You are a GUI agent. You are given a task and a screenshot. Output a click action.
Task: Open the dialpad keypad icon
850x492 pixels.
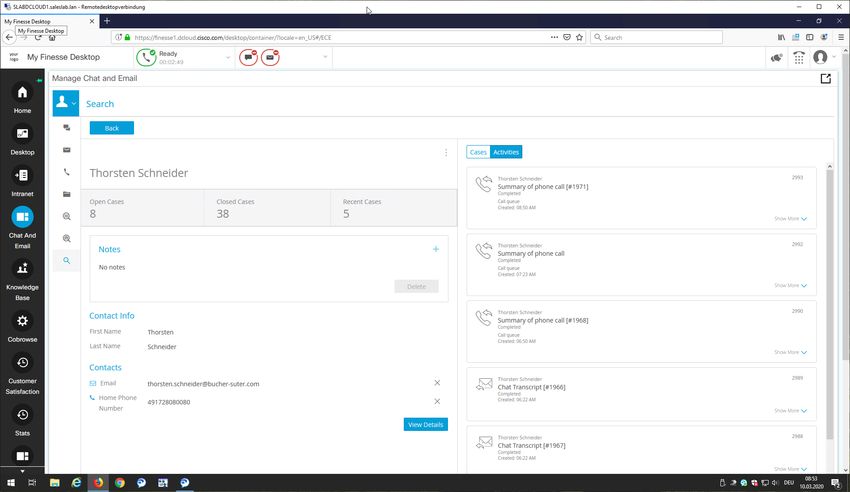click(x=799, y=57)
